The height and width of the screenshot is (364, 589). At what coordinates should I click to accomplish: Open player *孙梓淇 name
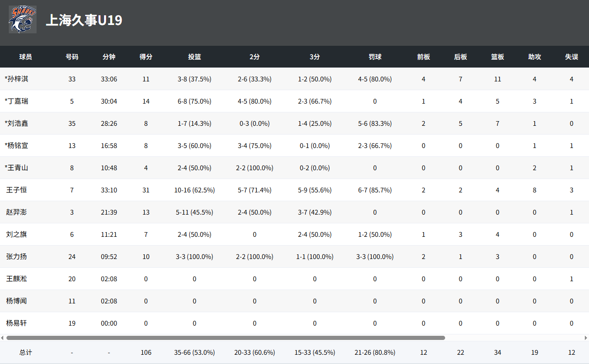click(16, 79)
